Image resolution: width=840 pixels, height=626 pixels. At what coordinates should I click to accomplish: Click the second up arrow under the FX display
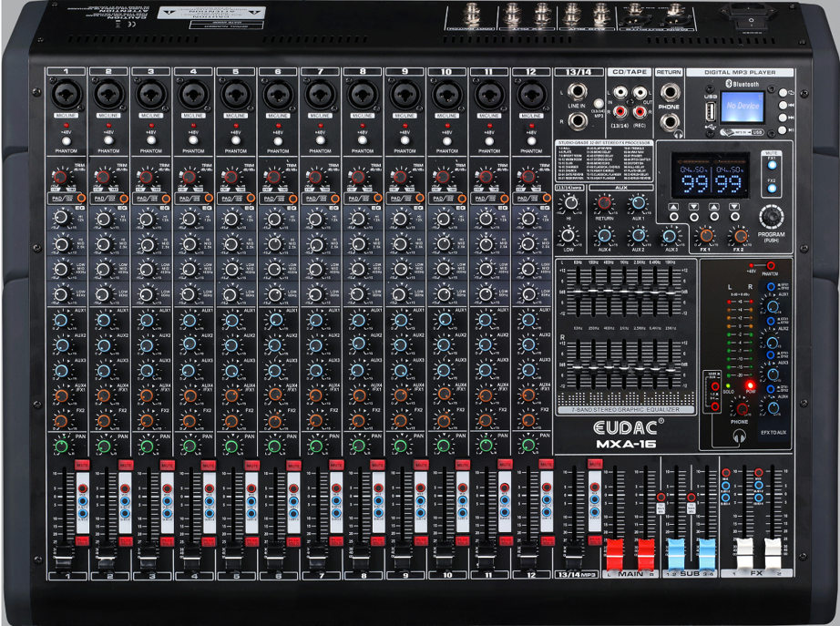[x=714, y=217]
